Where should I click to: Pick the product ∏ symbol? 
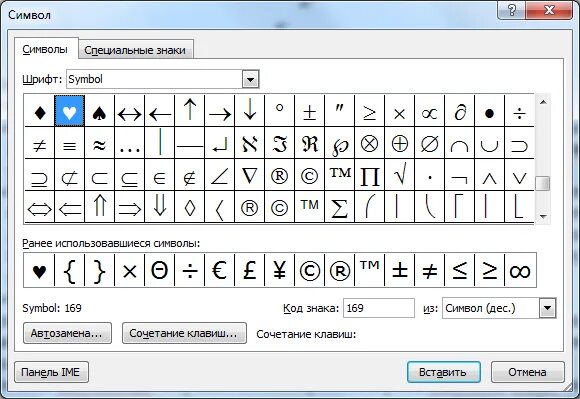point(370,175)
